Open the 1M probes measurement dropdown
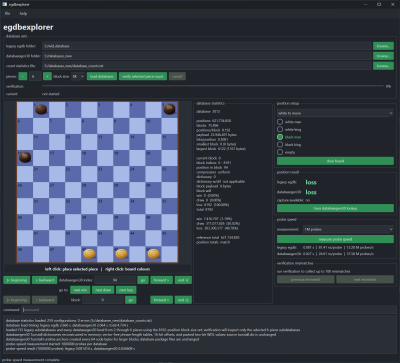Image resolution: width=400 pixels, height=363 pixels. click(x=348, y=229)
